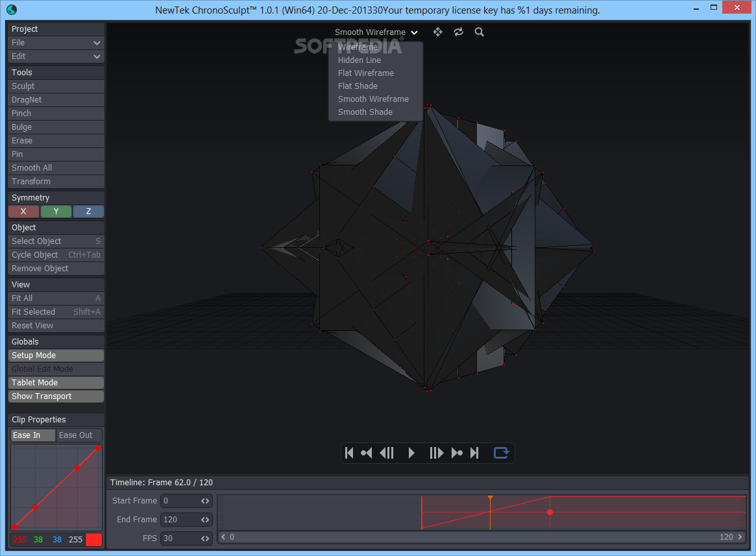Click End Frame stepper arrows
756x556 pixels.
tap(205, 520)
